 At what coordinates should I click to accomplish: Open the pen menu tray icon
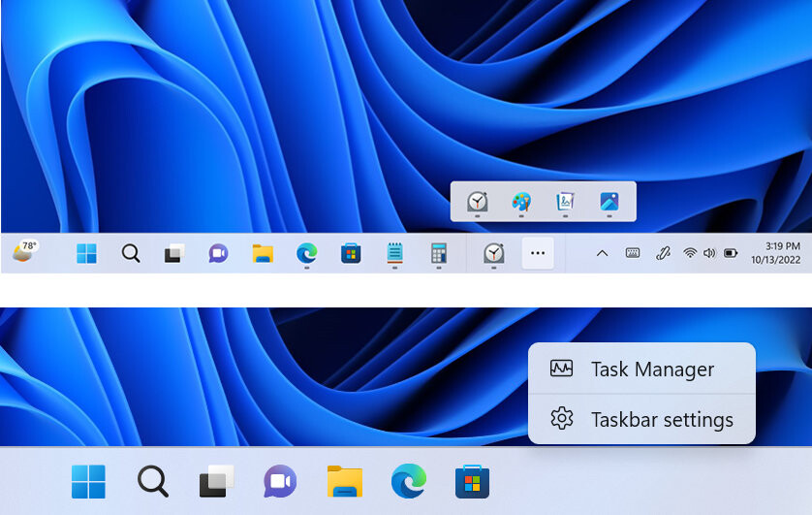(663, 253)
